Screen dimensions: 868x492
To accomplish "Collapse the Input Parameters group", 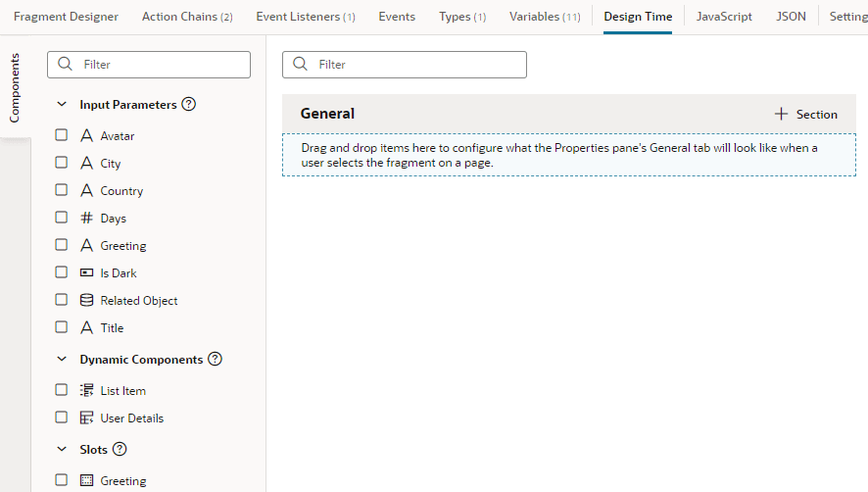I will pyautogui.click(x=62, y=104).
